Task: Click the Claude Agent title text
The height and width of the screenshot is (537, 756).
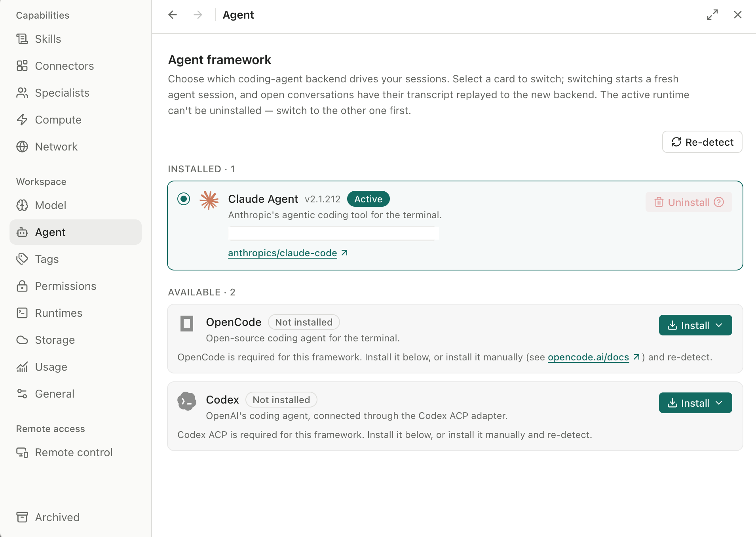Action: [x=263, y=199]
